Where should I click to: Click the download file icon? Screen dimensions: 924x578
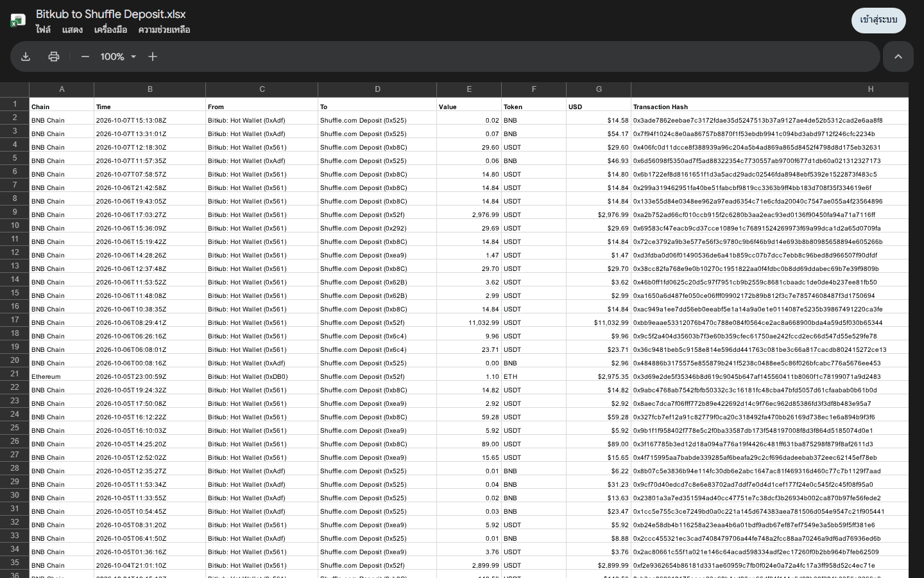tap(26, 57)
